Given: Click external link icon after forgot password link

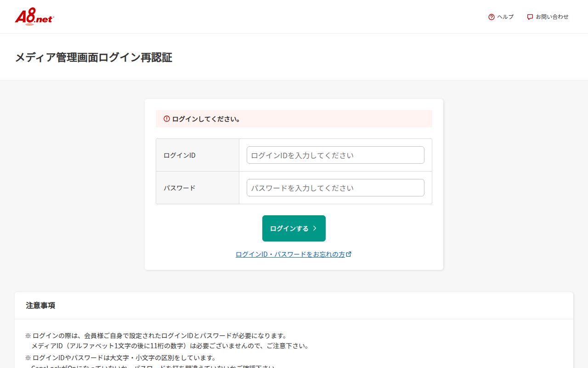Looking at the screenshot, I should (x=349, y=254).
